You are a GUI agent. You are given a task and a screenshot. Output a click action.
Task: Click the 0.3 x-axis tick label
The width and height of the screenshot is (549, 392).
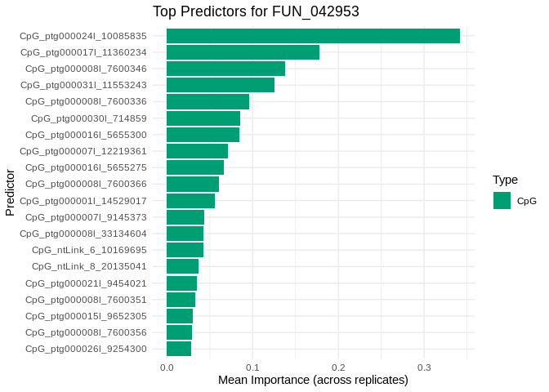pos(424,367)
